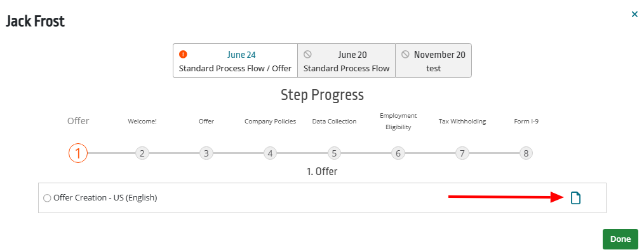Go to step 8 Form I-9 marker
This screenshot has width=644, height=252.
[x=526, y=153]
